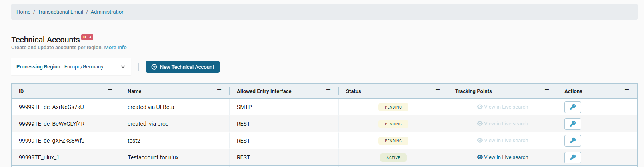Open Status column menu icon
The height and width of the screenshot is (167, 644).
[x=438, y=91]
